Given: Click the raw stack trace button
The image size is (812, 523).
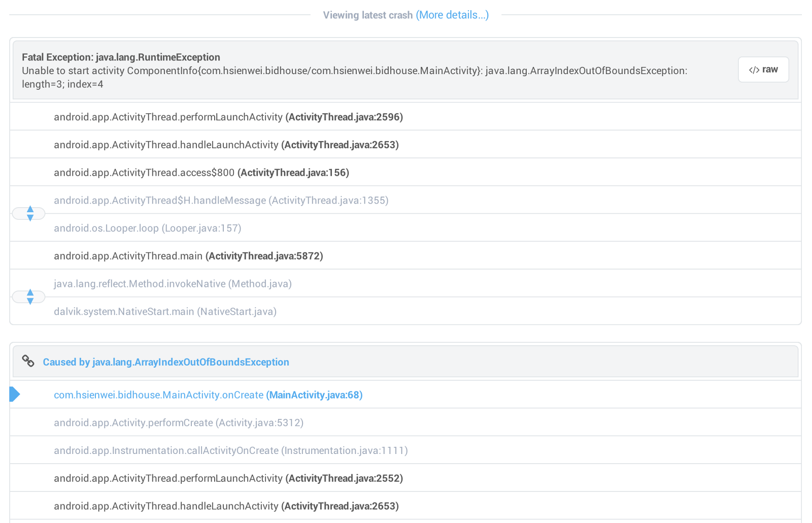Looking at the screenshot, I should pos(763,70).
